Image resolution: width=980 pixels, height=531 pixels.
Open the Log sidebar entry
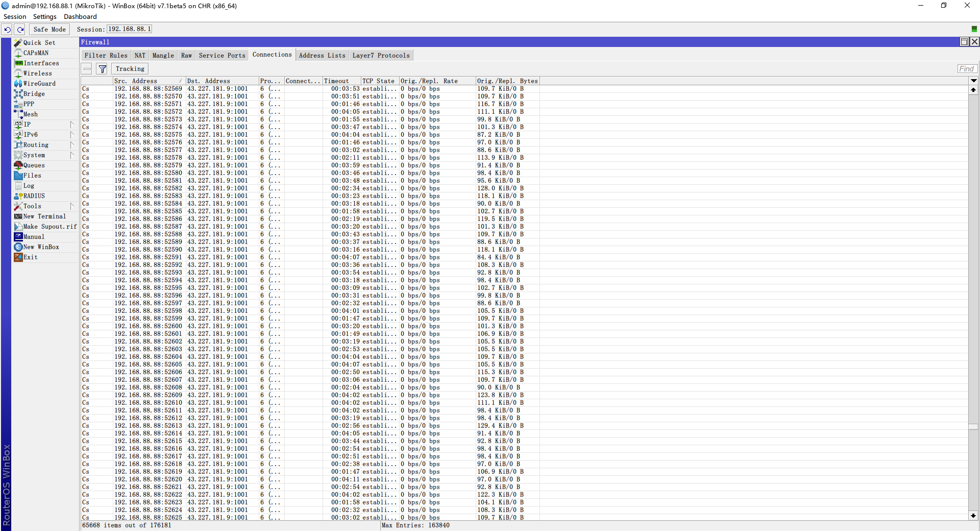[29, 186]
